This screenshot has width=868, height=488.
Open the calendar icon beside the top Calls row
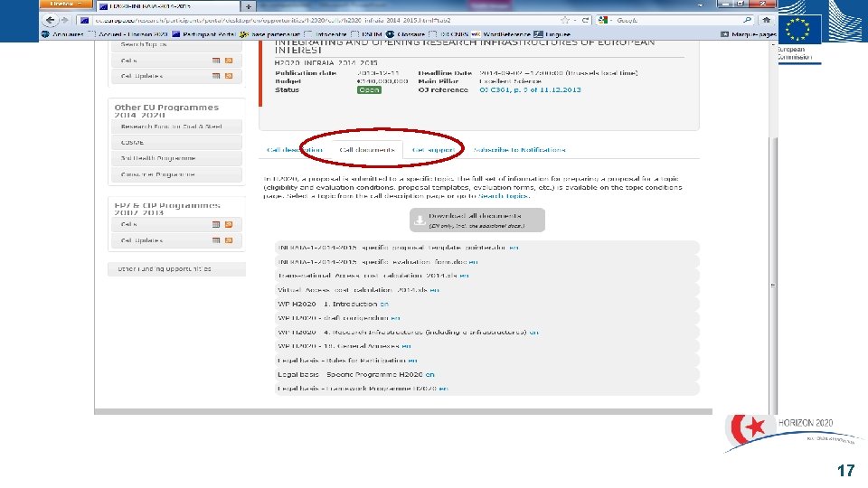point(216,61)
